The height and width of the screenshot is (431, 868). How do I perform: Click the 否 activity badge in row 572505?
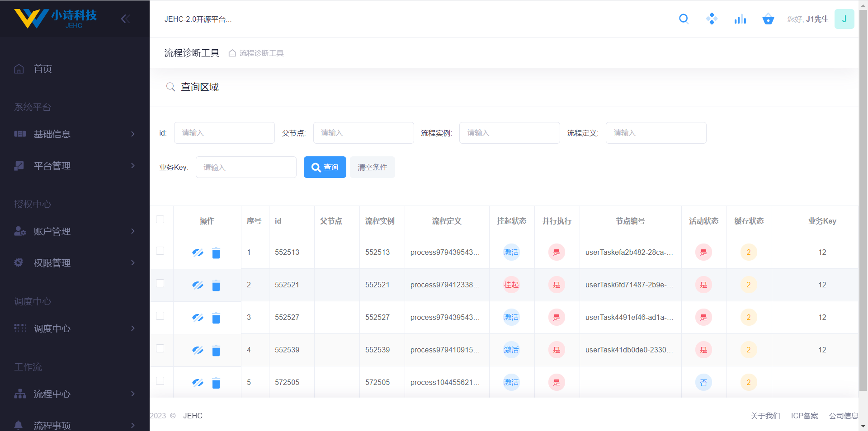pyautogui.click(x=703, y=382)
